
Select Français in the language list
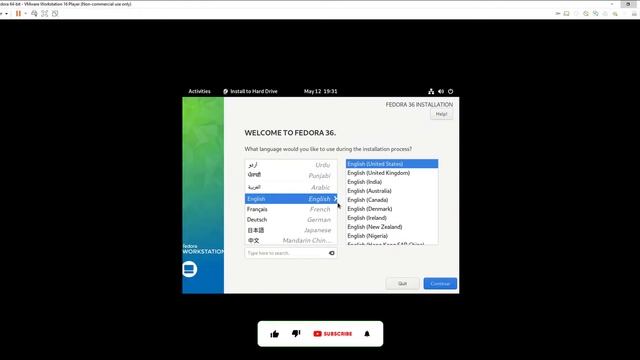(x=291, y=209)
